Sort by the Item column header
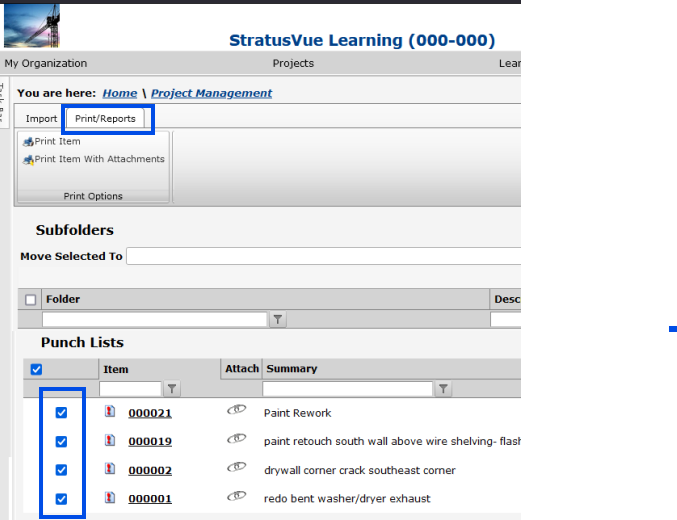This screenshot has width=677, height=520. (x=116, y=369)
